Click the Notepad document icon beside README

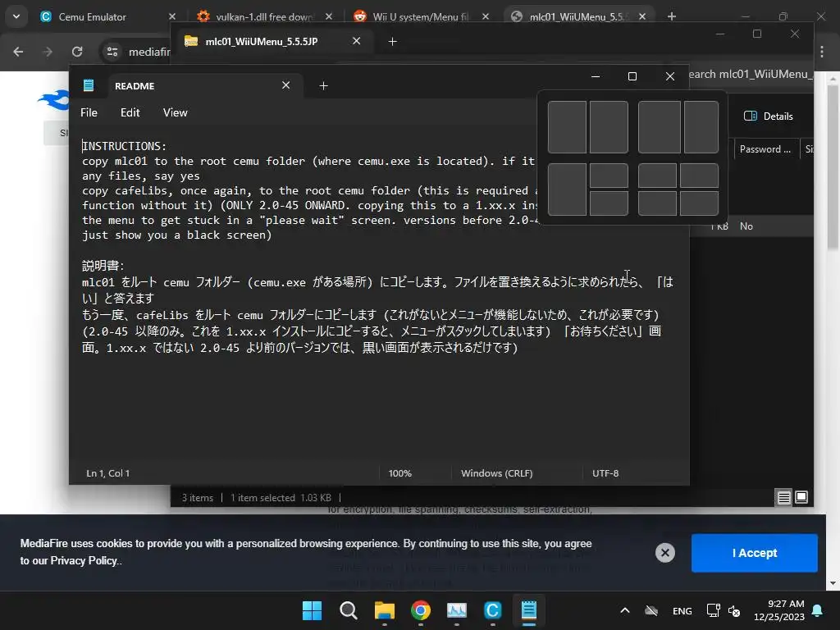coord(89,85)
